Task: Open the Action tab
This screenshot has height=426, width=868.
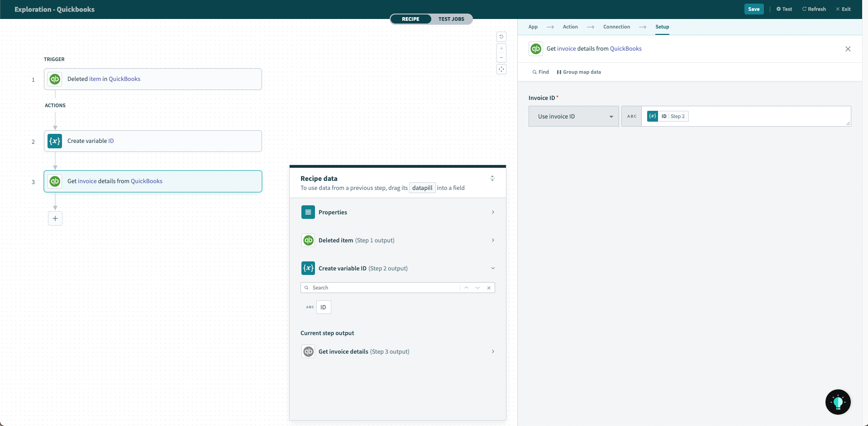Action: [570, 27]
